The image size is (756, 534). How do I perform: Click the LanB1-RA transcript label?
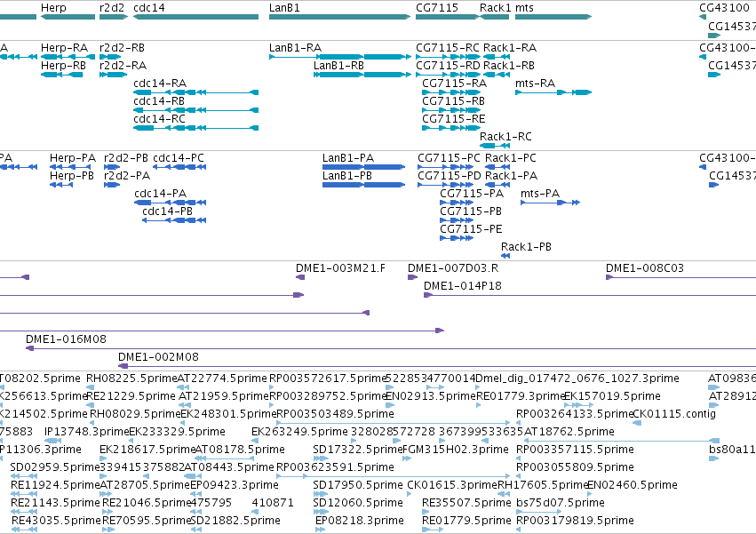pyautogui.click(x=295, y=48)
